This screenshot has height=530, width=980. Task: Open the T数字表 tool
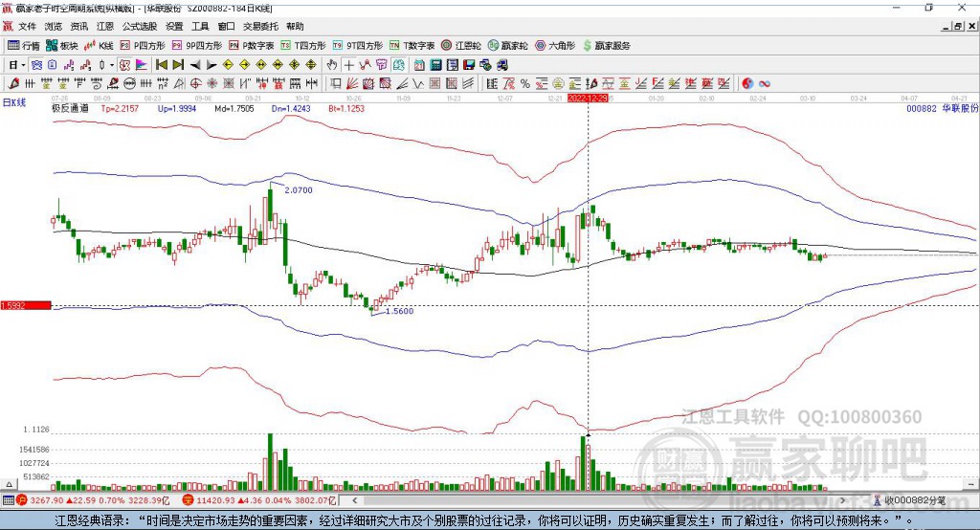click(412, 46)
